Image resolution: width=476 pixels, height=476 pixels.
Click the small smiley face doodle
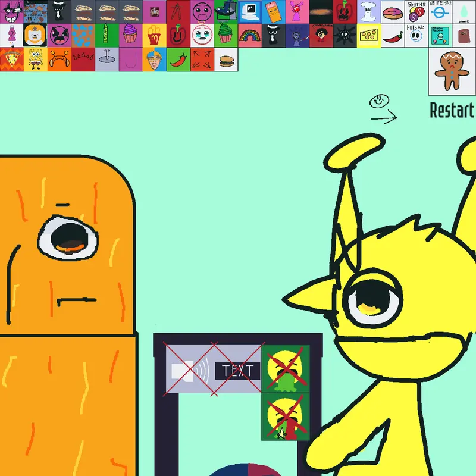click(x=379, y=101)
